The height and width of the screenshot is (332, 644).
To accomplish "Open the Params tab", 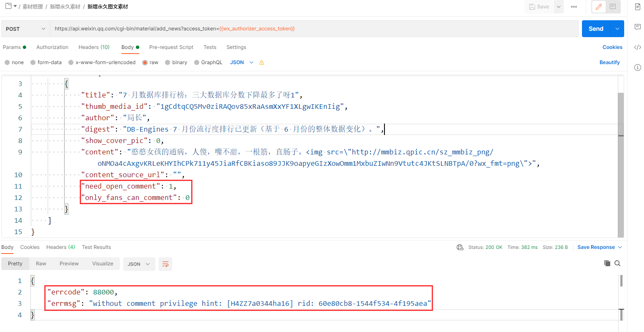I will click(14, 47).
